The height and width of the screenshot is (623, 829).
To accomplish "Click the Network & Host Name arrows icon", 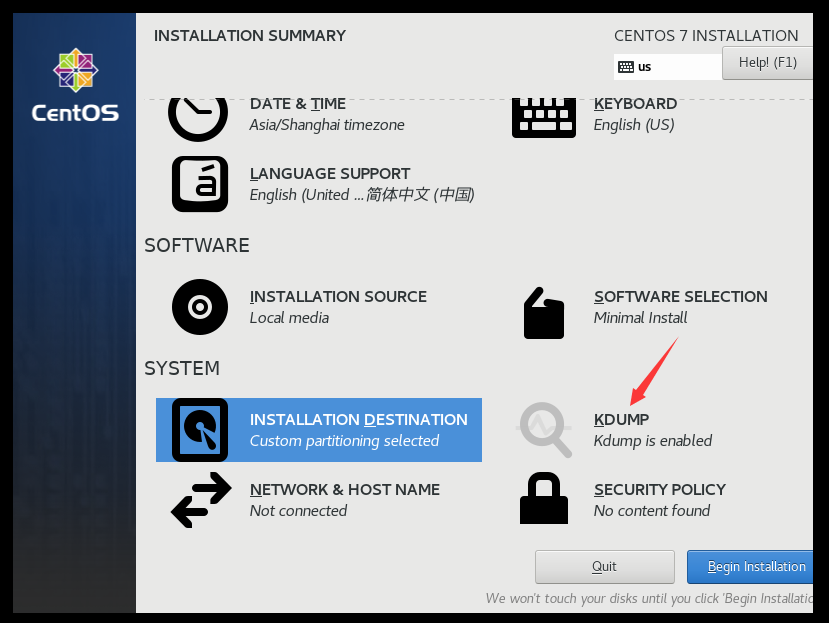I will (x=201, y=500).
